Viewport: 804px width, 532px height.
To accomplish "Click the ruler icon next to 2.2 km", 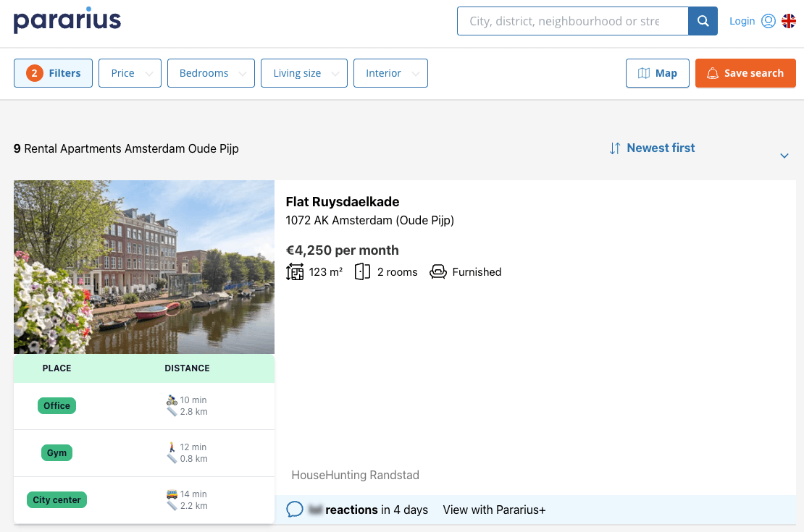I will 172,506.
